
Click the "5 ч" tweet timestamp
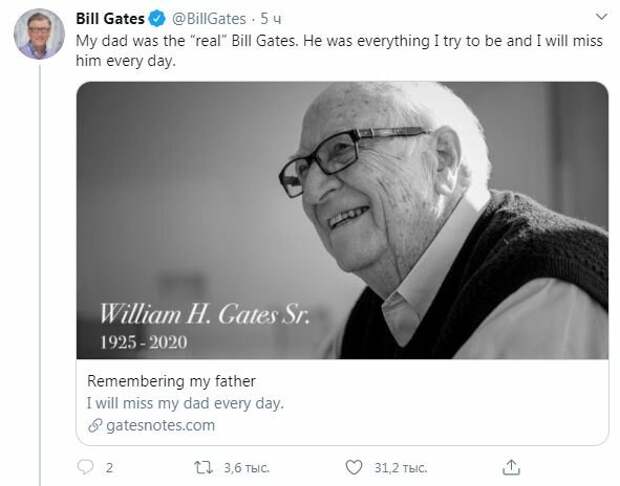pyautogui.click(x=273, y=19)
